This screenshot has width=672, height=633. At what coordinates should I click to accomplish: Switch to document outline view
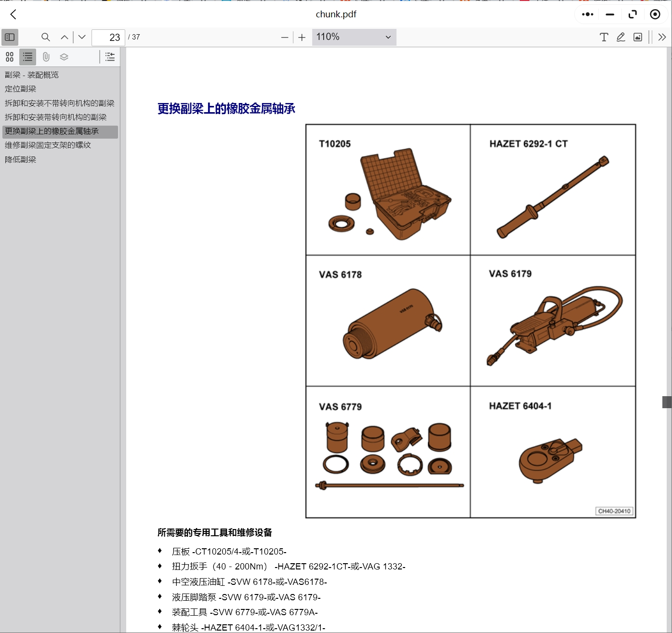tap(28, 57)
